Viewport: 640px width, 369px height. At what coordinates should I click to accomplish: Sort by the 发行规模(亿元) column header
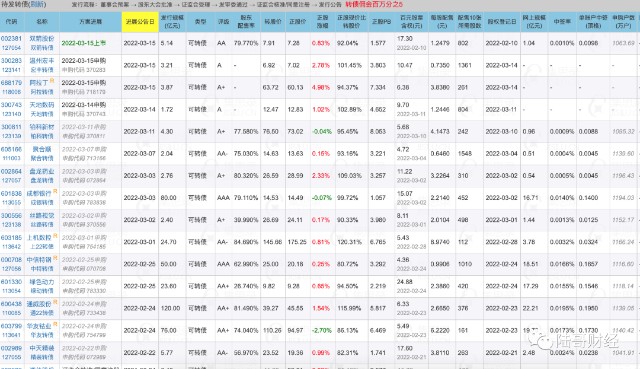click(172, 22)
